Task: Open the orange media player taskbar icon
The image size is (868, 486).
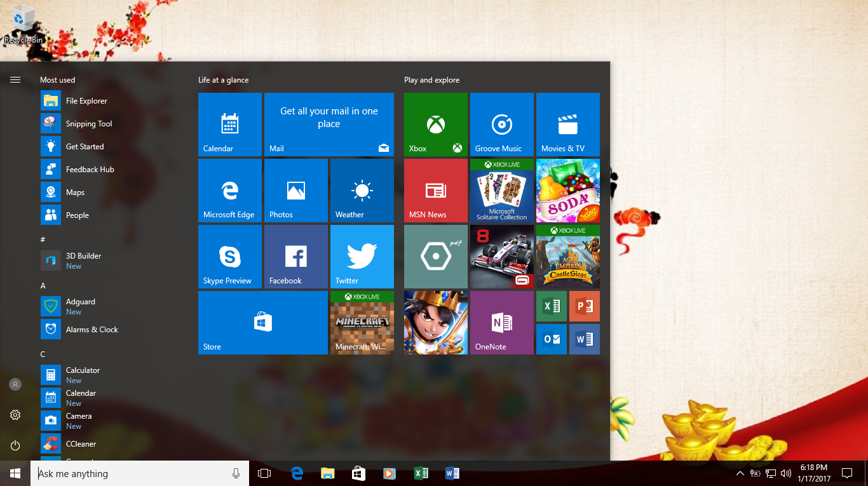Action: pos(390,473)
